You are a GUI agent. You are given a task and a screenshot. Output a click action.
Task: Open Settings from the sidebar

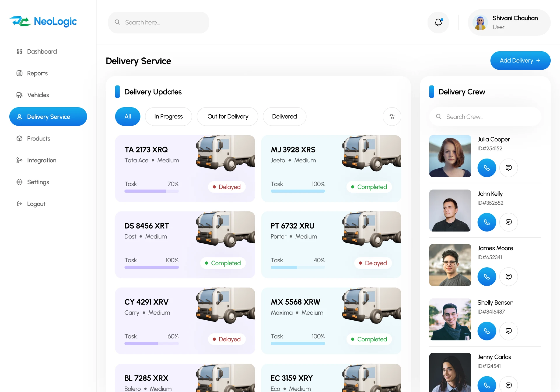[38, 182]
